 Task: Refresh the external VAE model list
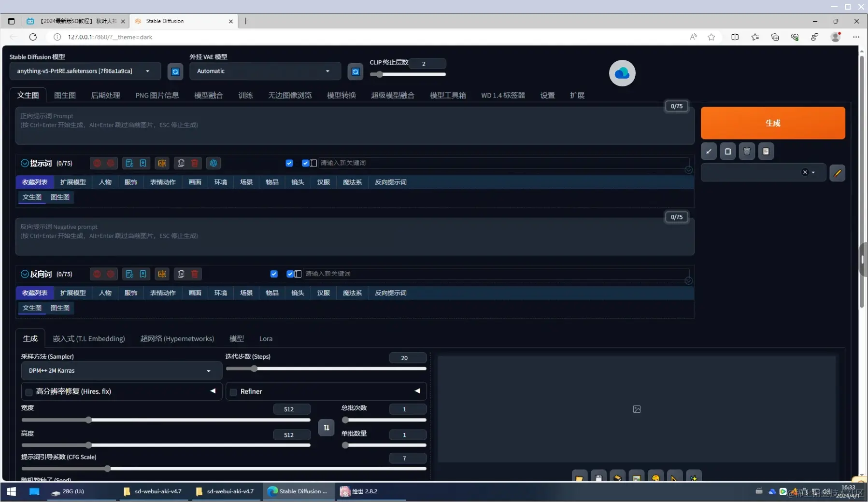(x=356, y=71)
